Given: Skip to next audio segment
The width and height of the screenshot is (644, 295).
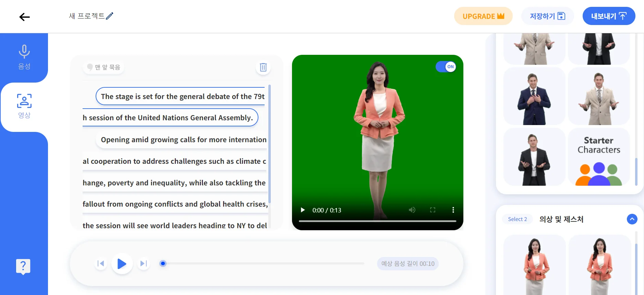Looking at the screenshot, I should pyautogui.click(x=144, y=263).
